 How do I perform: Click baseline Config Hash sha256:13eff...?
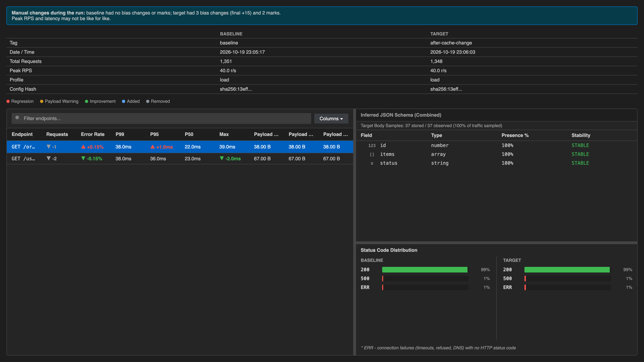click(236, 89)
